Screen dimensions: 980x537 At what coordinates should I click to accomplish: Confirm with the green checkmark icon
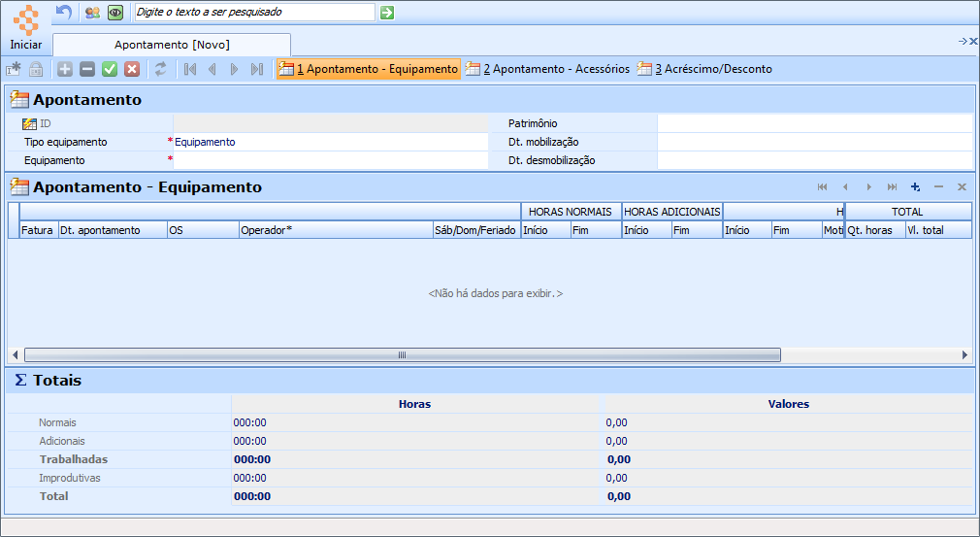110,69
